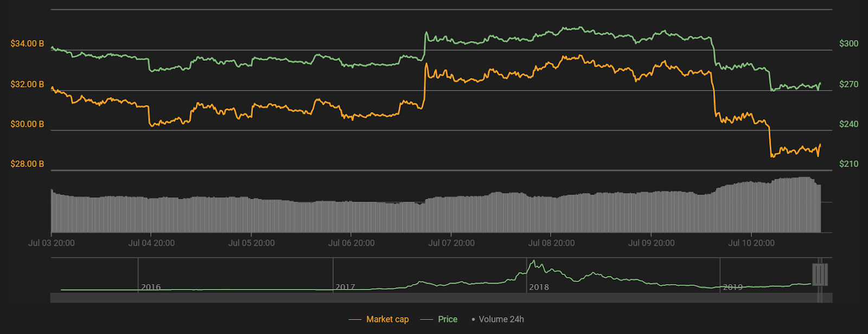Image resolution: width=868 pixels, height=334 pixels.
Task: Click the horizontal scrollbar under the navigator
Action: click(441, 298)
